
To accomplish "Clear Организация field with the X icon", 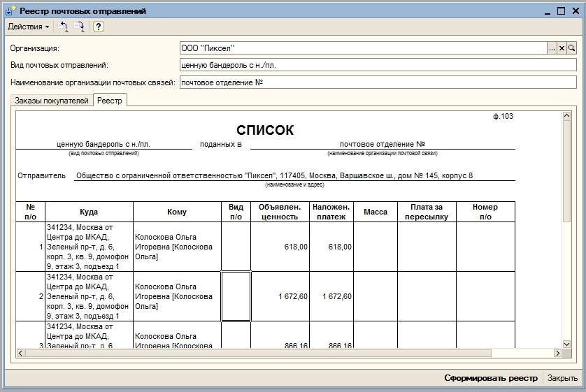I will (562, 48).
